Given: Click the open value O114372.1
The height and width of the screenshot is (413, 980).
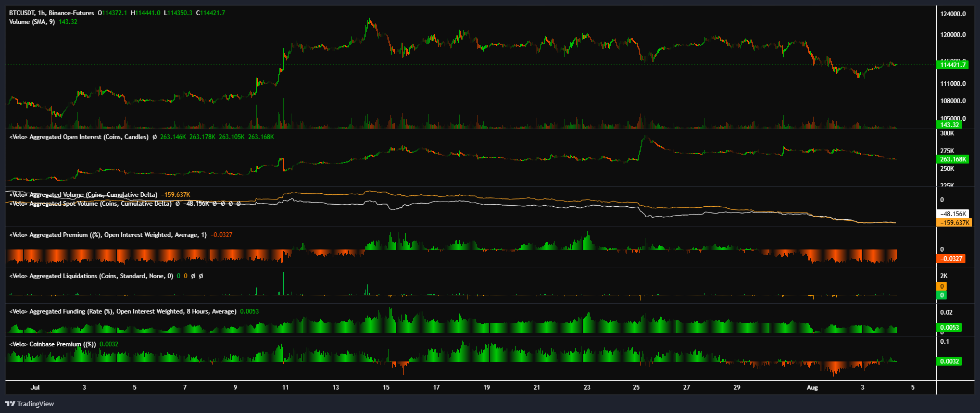Looking at the screenshot, I should click(x=112, y=13).
